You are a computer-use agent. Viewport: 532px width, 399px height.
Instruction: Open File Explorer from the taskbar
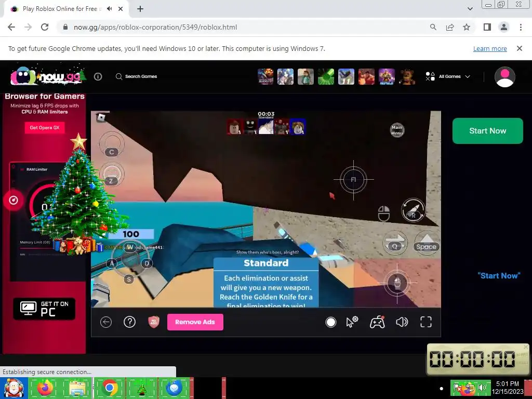point(77,388)
